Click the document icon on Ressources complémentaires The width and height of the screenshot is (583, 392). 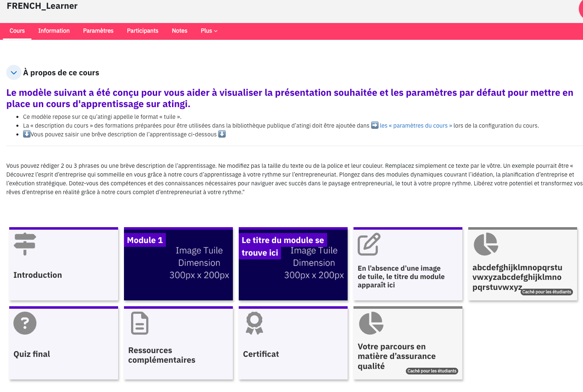point(140,323)
